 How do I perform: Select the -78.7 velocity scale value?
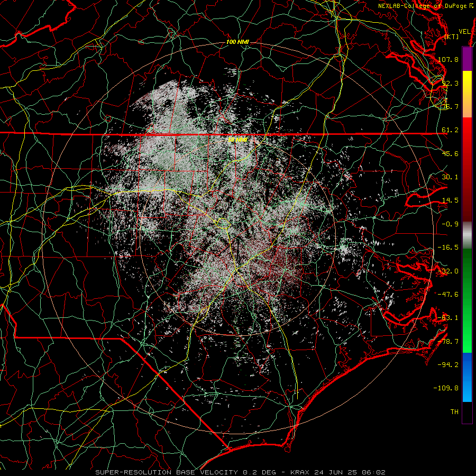tap(448, 342)
